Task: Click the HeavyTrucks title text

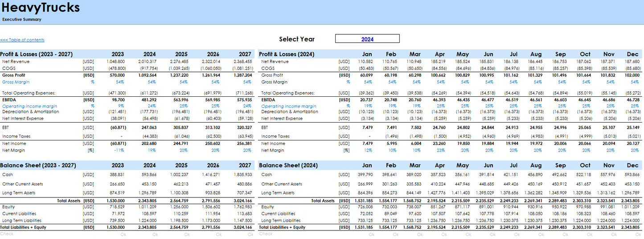Action: click(x=41, y=8)
